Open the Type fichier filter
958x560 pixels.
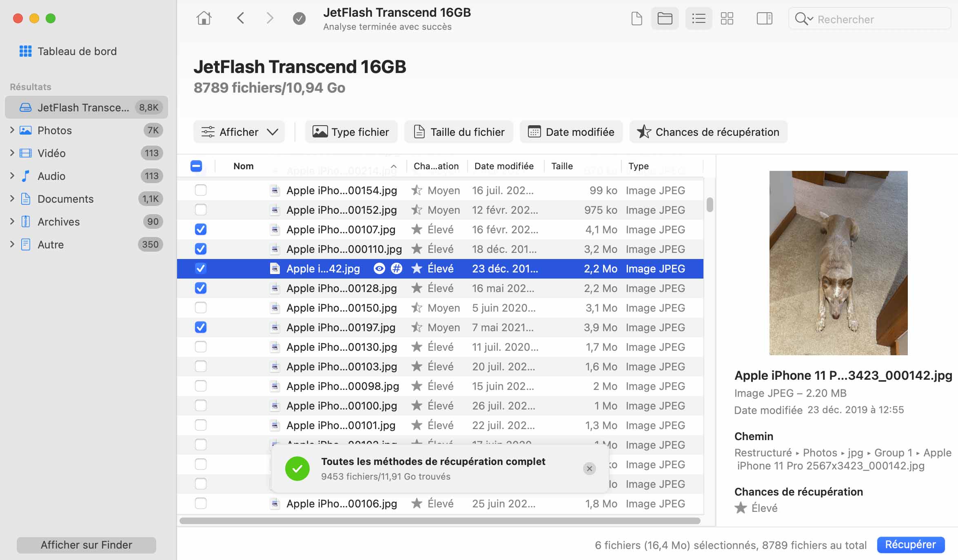[x=351, y=132]
